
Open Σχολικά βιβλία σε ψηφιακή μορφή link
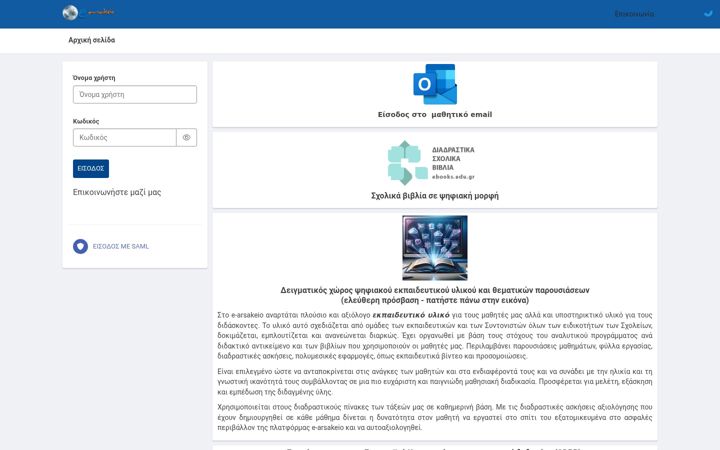tap(435, 196)
